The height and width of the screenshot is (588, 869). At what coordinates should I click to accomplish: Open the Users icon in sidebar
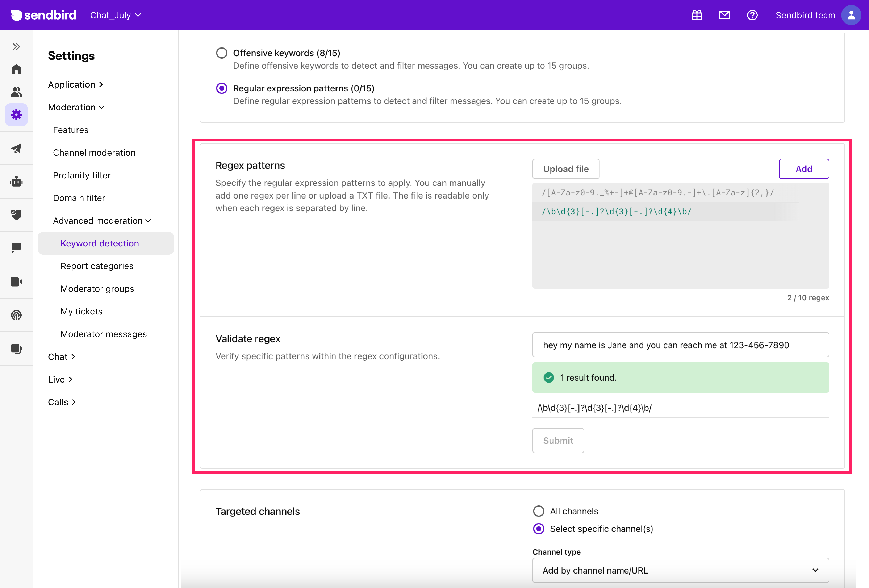coord(16,92)
